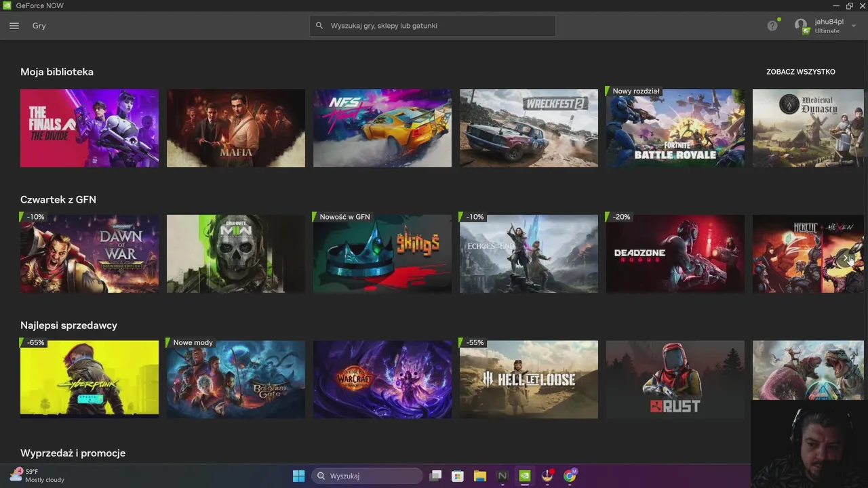
Task: Open Call of Duty MWII tile
Action: (236, 254)
